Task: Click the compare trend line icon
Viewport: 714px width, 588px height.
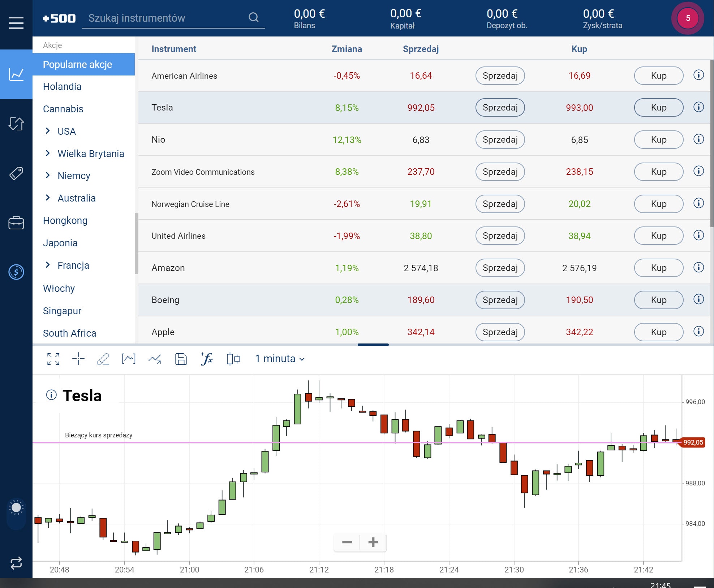Action: pyautogui.click(x=155, y=359)
